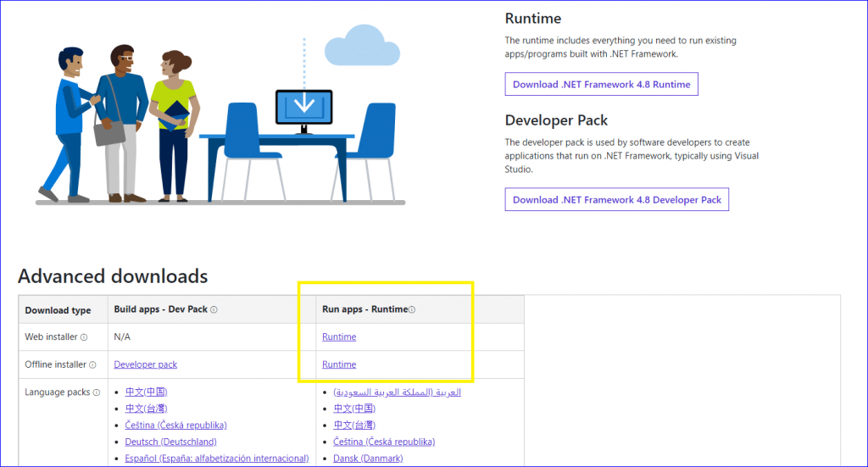Click info icon beside Build apps - Dev Pack
The height and width of the screenshot is (467, 868).
pyautogui.click(x=214, y=310)
